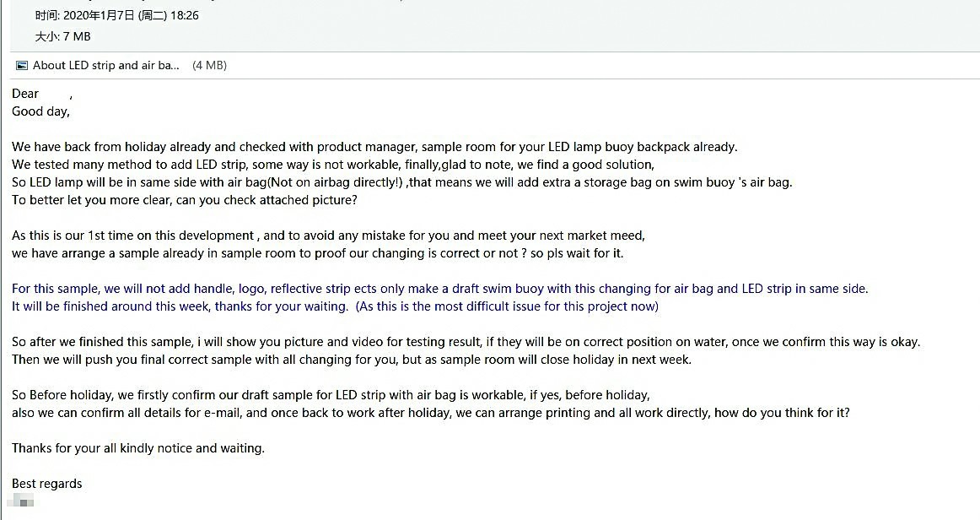Click the "can you check attached picture?" sentence
980x520 pixels.
pos(267,200)
